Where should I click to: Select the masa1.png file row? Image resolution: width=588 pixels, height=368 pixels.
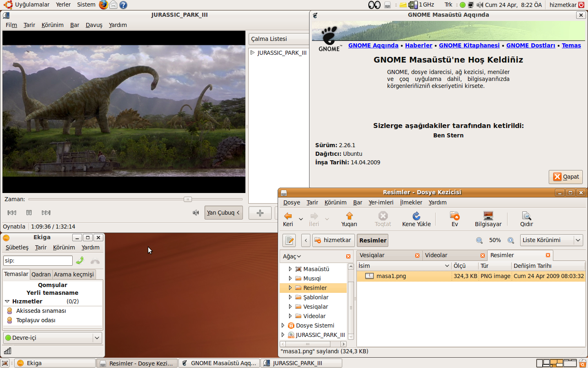point(471,276)
